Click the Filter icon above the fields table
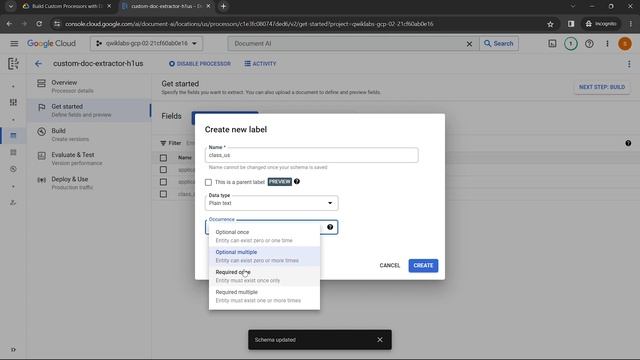The width and height of the screenshot is (640, 360). pos(163,143)
